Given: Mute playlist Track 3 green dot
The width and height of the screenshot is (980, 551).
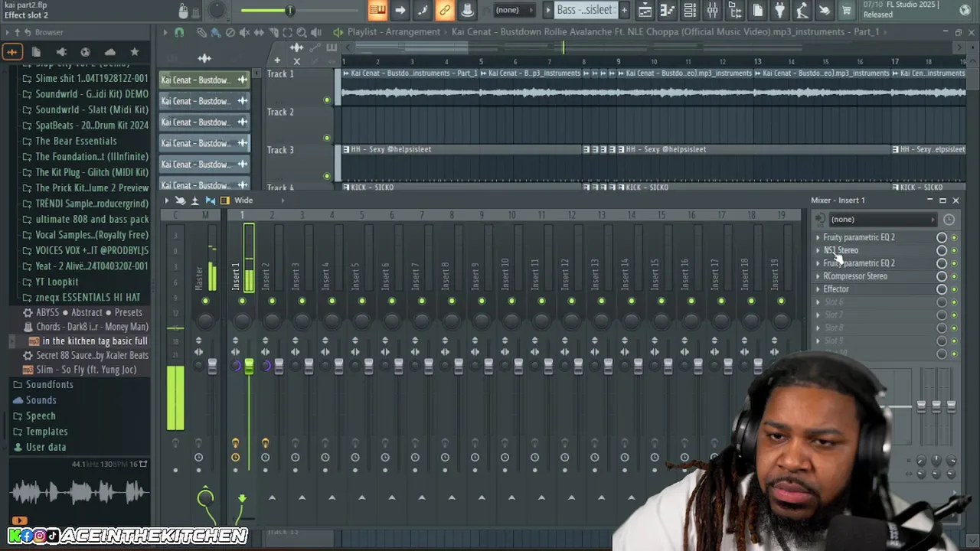Looking at the screenshot, I should [x=327, y=176].
